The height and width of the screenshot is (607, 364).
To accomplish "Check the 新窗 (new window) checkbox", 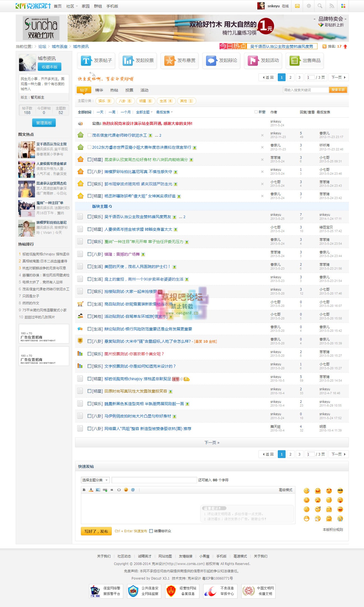I will pyautogui.click(x=256, y=112).
